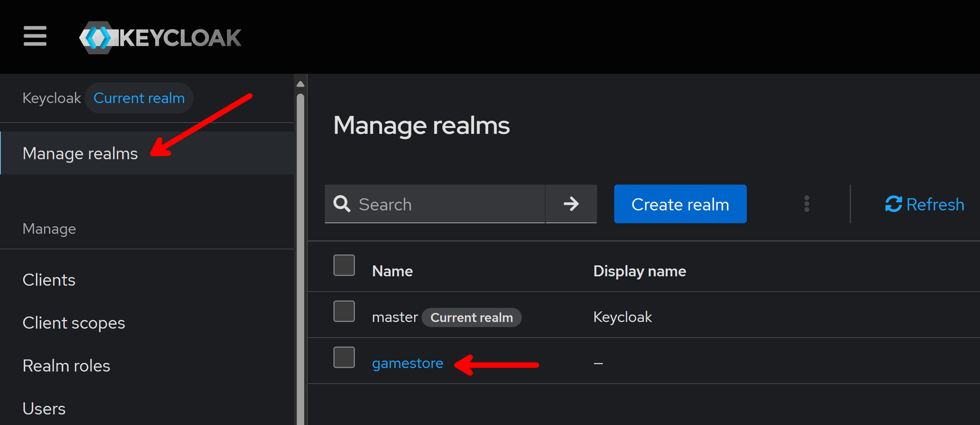Submit search with the arrow button
Viewport: 980px width, 425px height.
[571, 204]
